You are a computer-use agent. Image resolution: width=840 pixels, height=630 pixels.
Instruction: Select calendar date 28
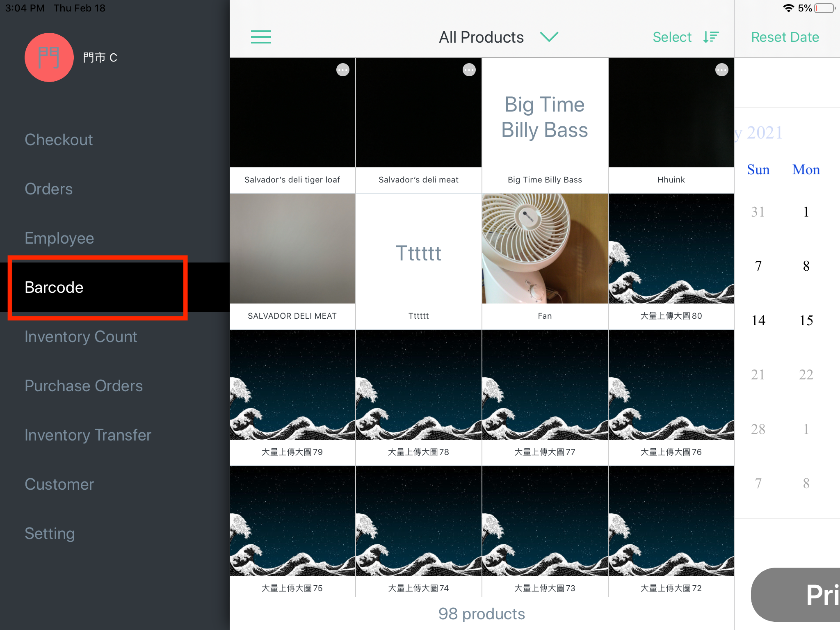[x=758, y=429]
